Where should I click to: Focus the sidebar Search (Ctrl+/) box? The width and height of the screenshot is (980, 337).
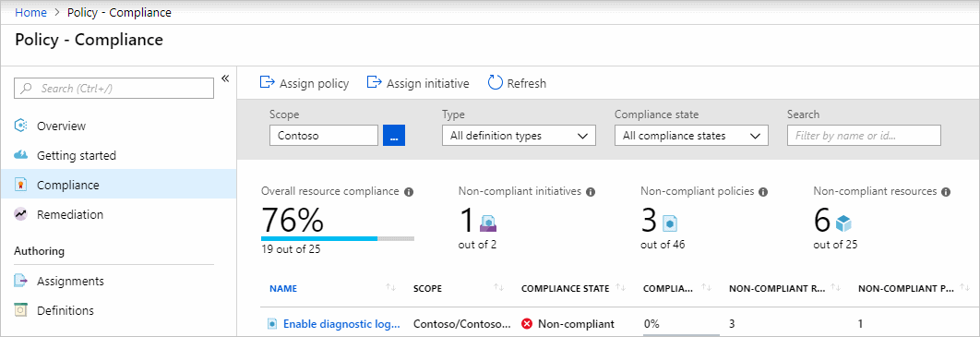point(114,88)
